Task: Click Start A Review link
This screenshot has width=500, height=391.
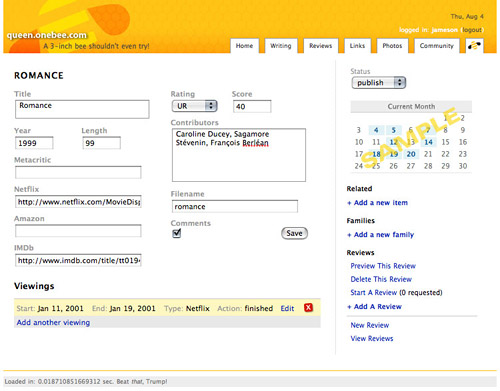Action: (x=374, y=293)
